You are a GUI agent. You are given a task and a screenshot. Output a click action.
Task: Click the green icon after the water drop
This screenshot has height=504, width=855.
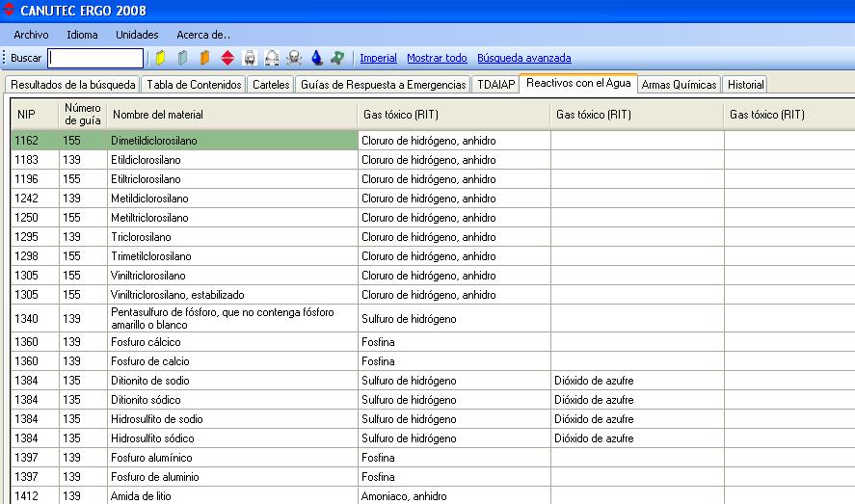point(337,59)
